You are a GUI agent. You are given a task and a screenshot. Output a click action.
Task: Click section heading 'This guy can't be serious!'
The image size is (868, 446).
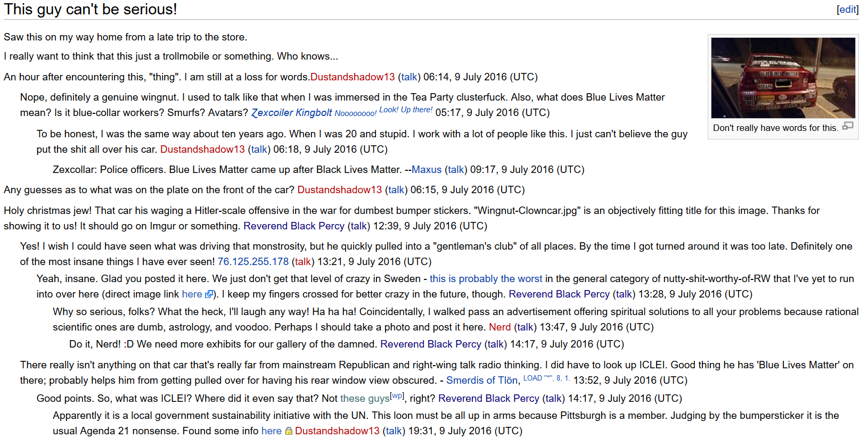91,10
